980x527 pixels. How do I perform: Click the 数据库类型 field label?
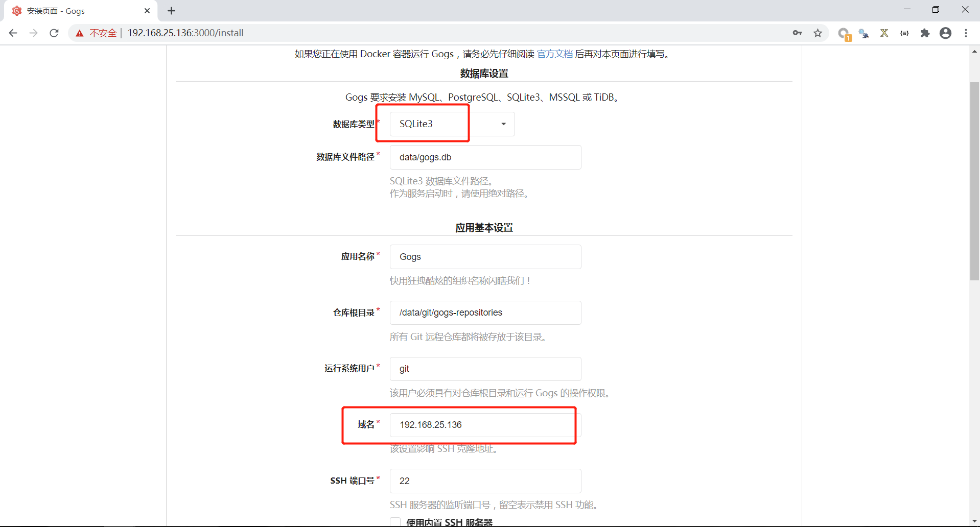click(x=354, y=124)
